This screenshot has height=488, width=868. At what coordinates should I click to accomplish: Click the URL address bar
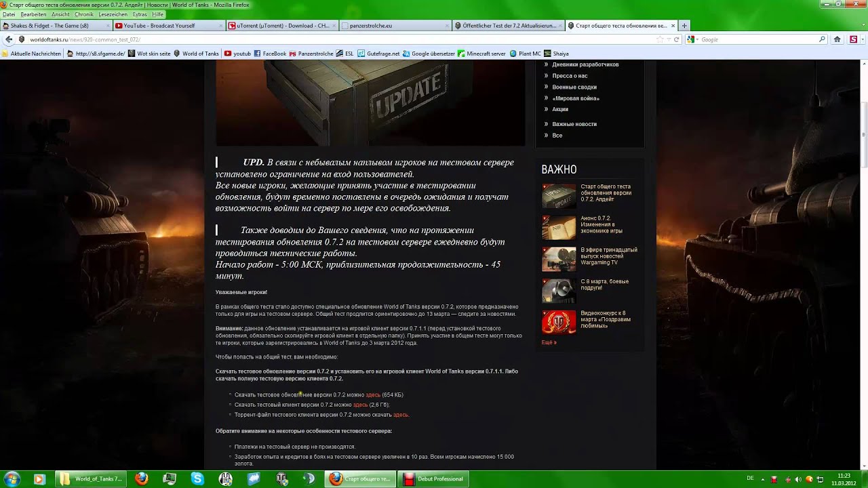pyautogui.click(x=339, y=39)
